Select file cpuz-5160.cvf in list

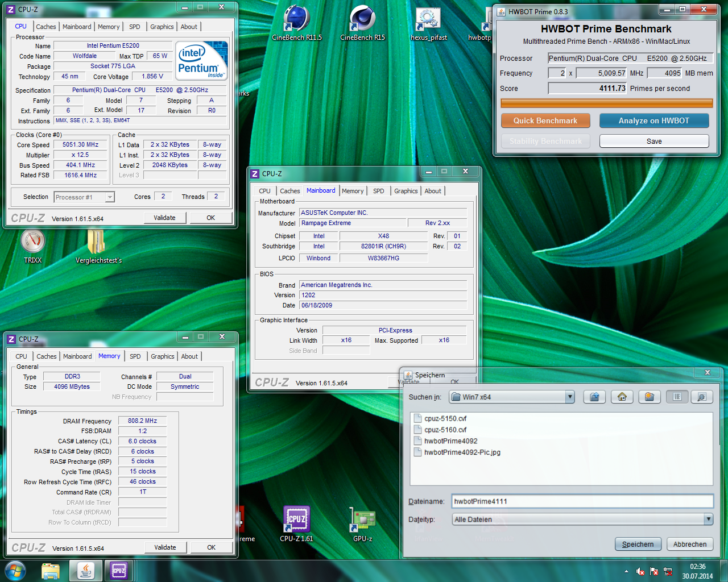point(445,430)
